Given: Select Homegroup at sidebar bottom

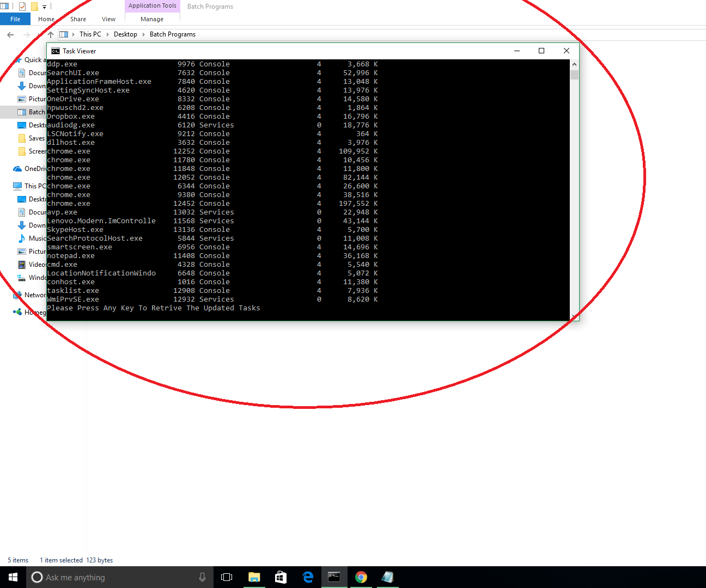Looking at the screenshot, I should click(x=32, y=312).
